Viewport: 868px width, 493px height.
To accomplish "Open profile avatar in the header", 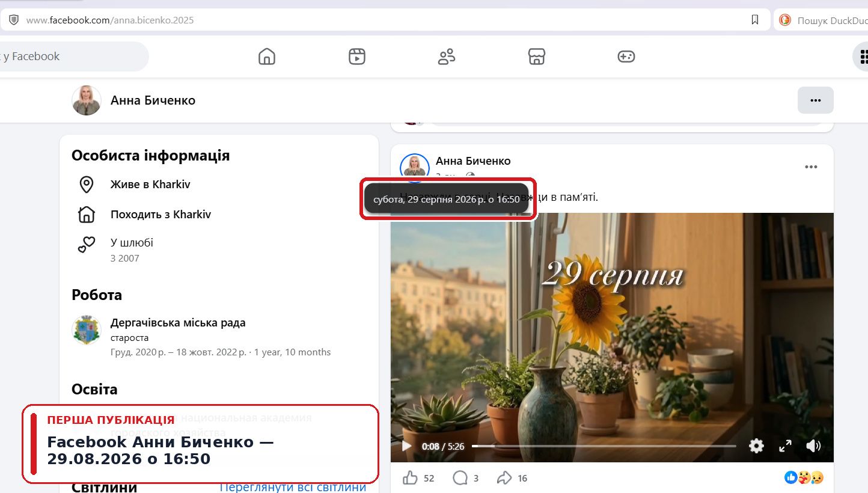I will coord(87,100).
